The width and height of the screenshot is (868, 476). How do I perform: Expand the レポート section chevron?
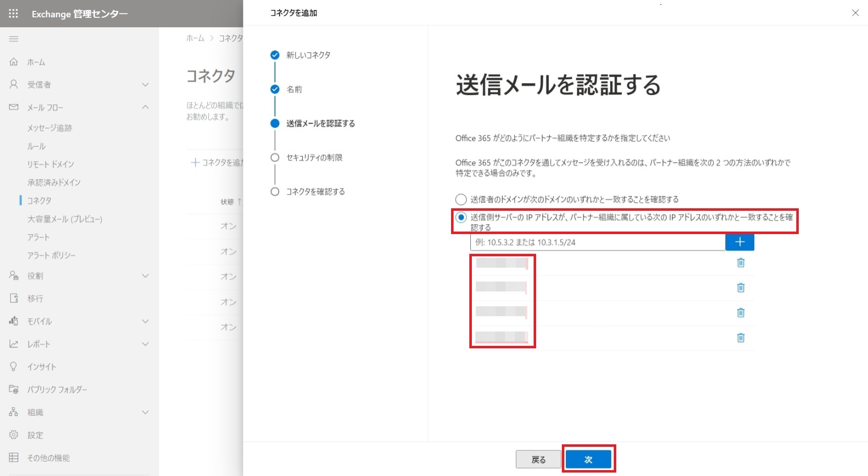(145, 344)
